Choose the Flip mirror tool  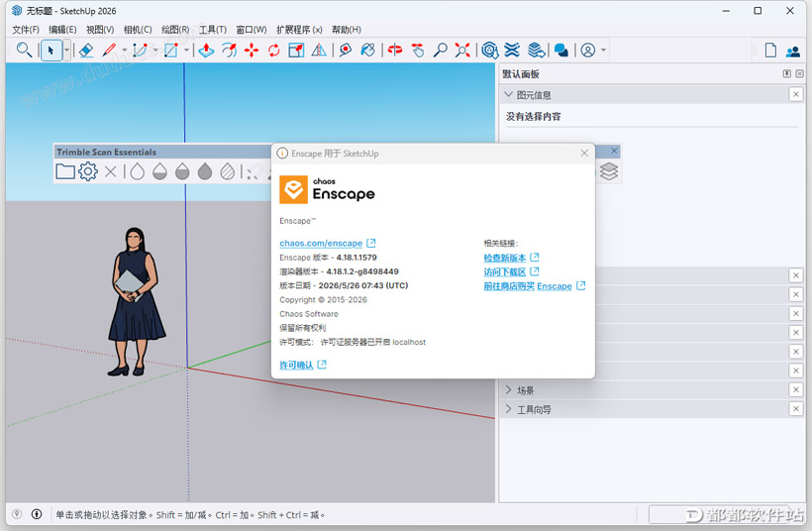pos(319,51)
